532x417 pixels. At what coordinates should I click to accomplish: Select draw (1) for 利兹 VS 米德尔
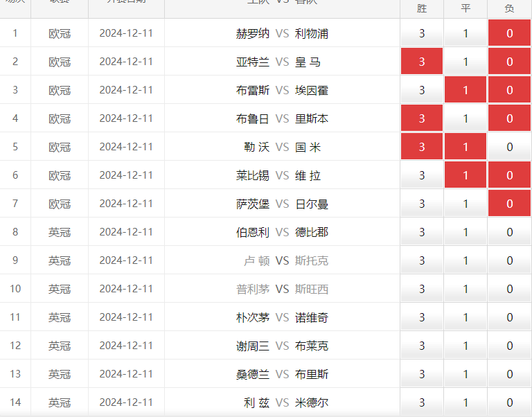tap(465, 402)
